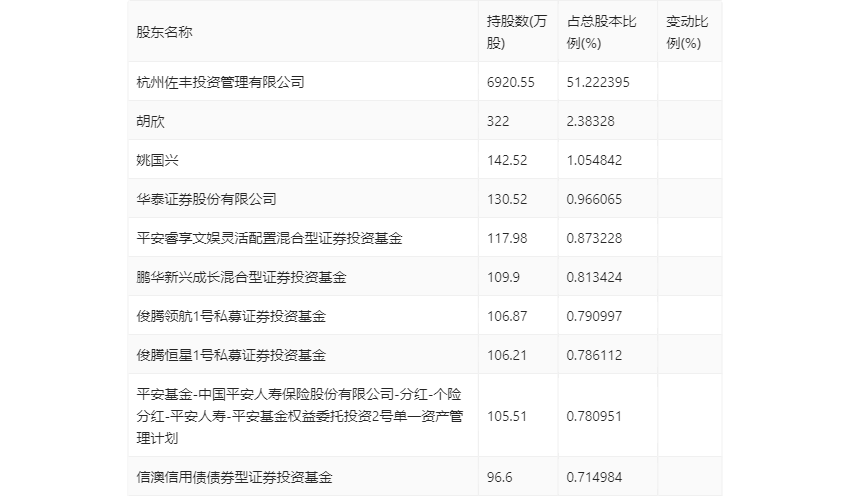Select 鹏华新兴成长混合型证券投资基金 row name
Screen dimensions: 850x496
[x=241, y=277]
